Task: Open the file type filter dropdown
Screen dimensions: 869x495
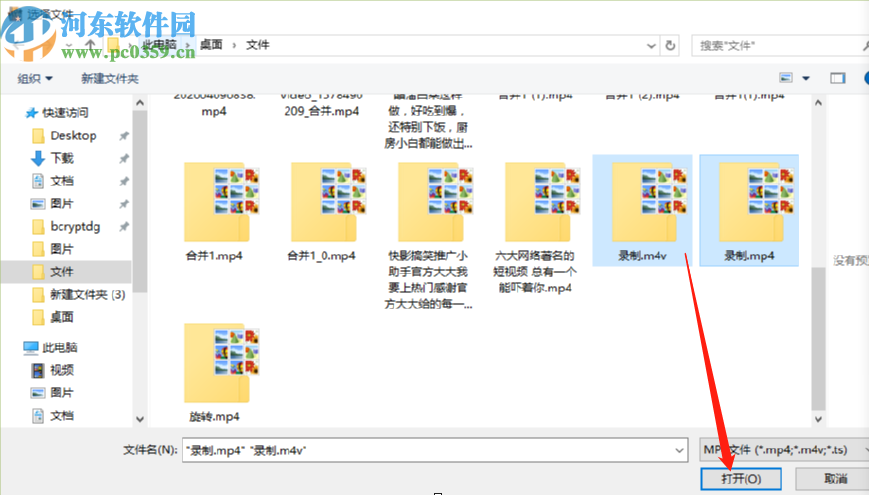Action: pyautogui.click(x=784, y=450)
